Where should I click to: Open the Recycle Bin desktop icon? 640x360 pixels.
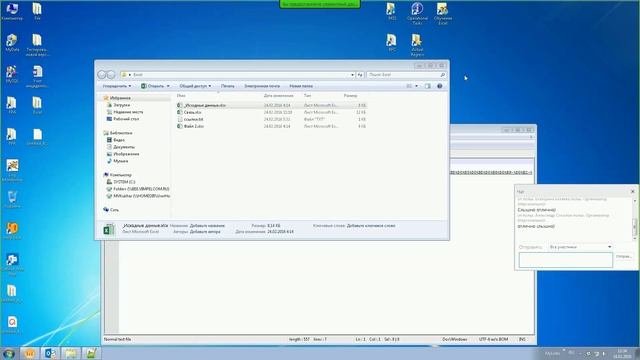point(12,200)
